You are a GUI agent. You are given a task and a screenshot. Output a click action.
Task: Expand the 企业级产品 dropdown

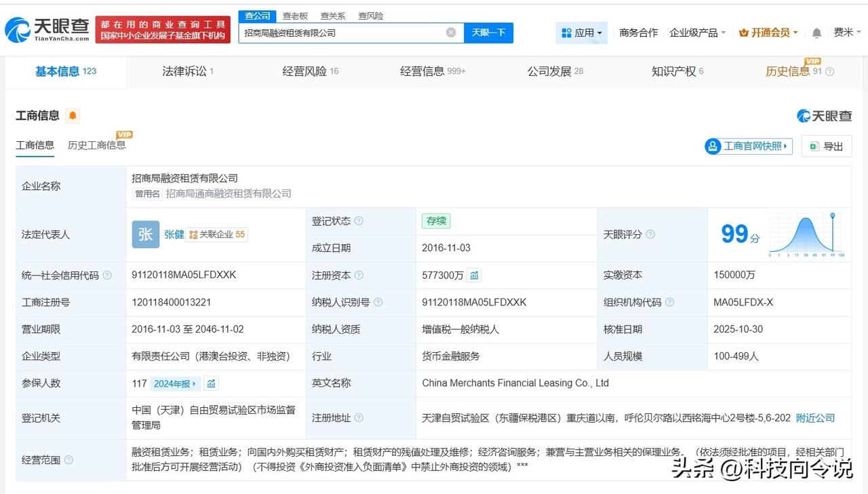[698, 33]
